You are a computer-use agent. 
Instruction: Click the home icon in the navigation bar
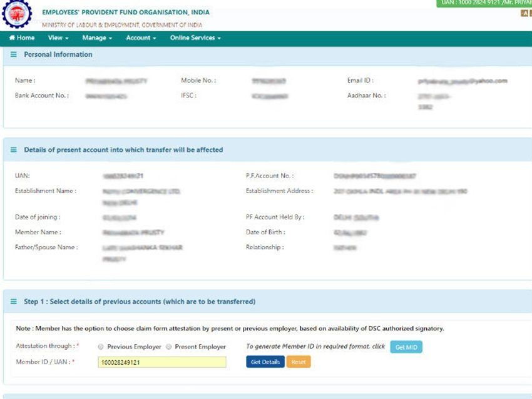(x=12, y=38)
